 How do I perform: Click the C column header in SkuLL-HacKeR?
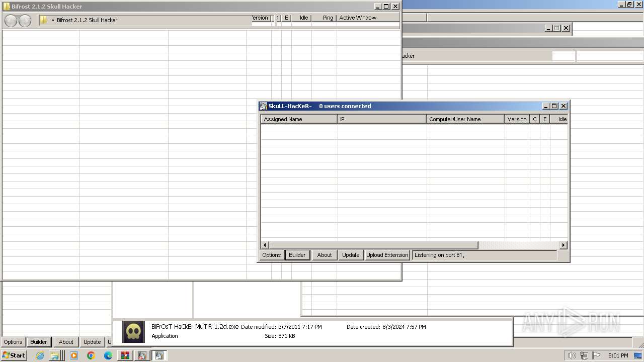pyautogui.click(x=535, y=119)
